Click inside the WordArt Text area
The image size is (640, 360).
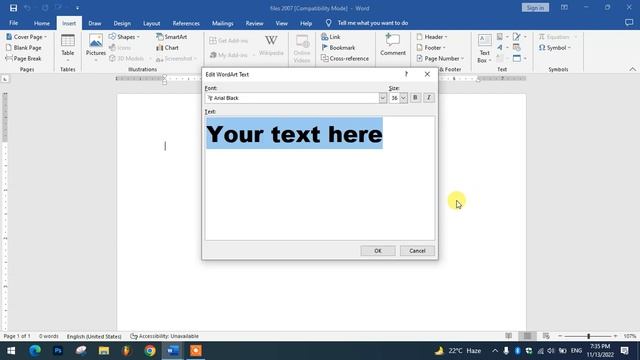tap(320, 178)
